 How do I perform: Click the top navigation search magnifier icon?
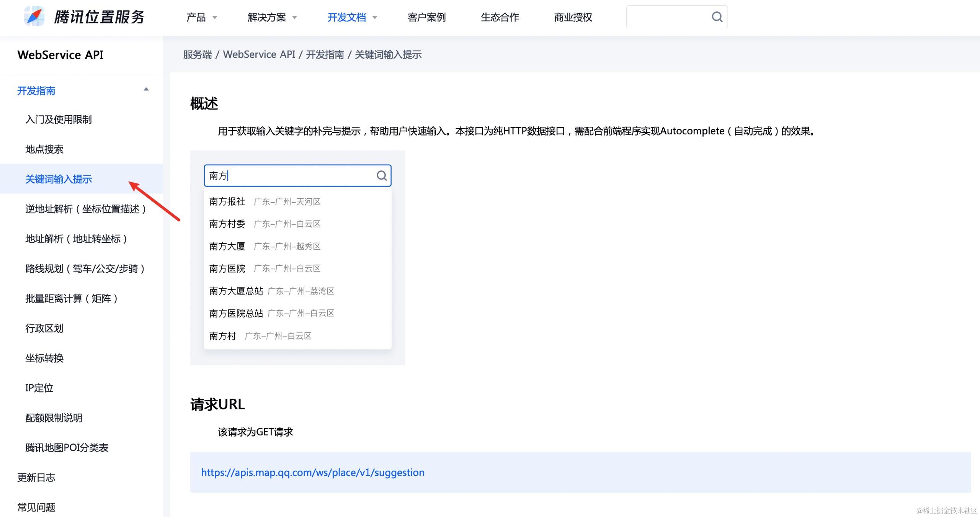[x=717, y=17]
